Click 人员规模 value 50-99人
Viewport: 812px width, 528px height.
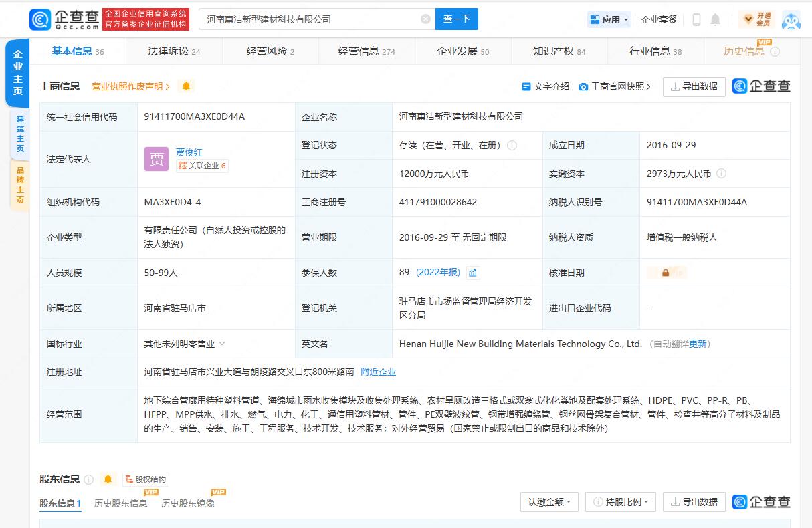tap(161, 273)
